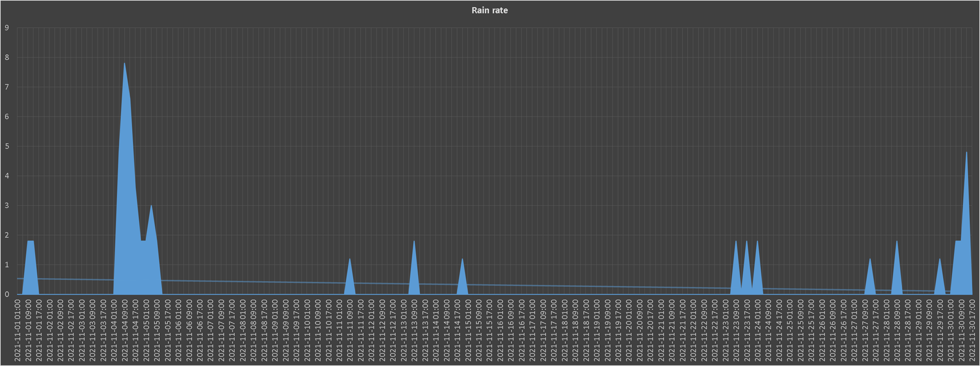Select x-axis label 2021-11-01 01:00
Image resolution: width=980 pixels, height=366 pixels.
pos(18,330)
